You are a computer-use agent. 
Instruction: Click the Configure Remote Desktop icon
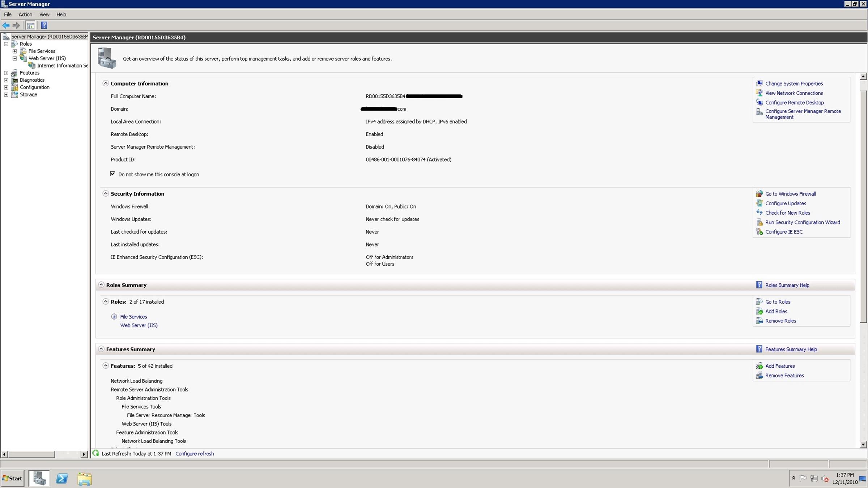[759, 102]
